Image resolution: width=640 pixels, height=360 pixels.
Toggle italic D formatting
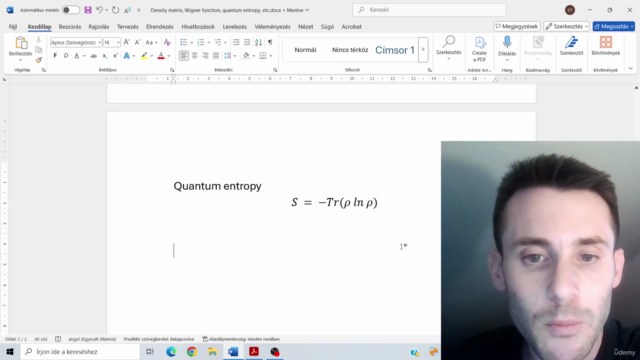coord(66,56)
